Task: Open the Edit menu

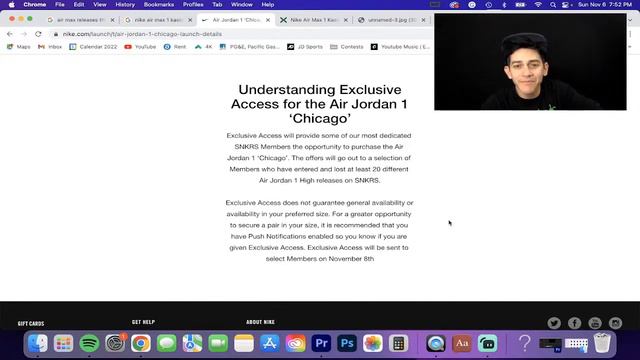Action: pos(79,4)
